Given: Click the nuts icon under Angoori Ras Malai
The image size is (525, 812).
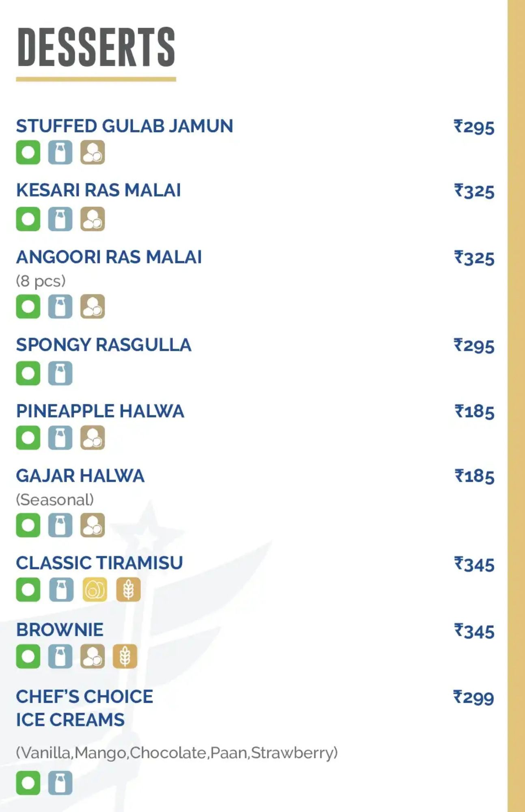Looking at the screenshot, I should tap(93, 306).
